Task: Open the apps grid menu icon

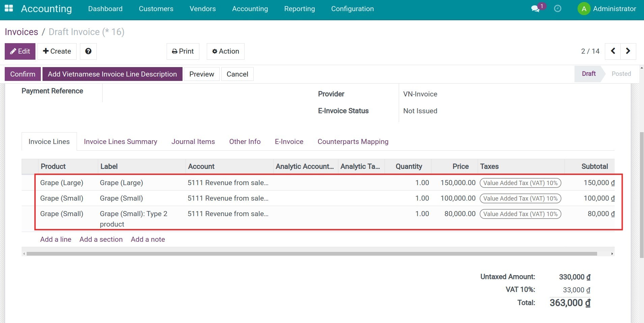Action: coord(8,8)
